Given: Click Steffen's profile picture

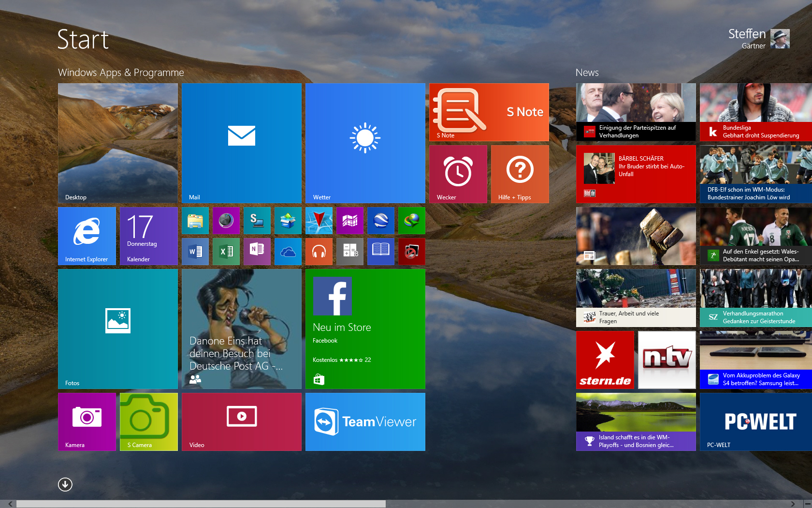Looking at the screenshot, I should (780, 39).
